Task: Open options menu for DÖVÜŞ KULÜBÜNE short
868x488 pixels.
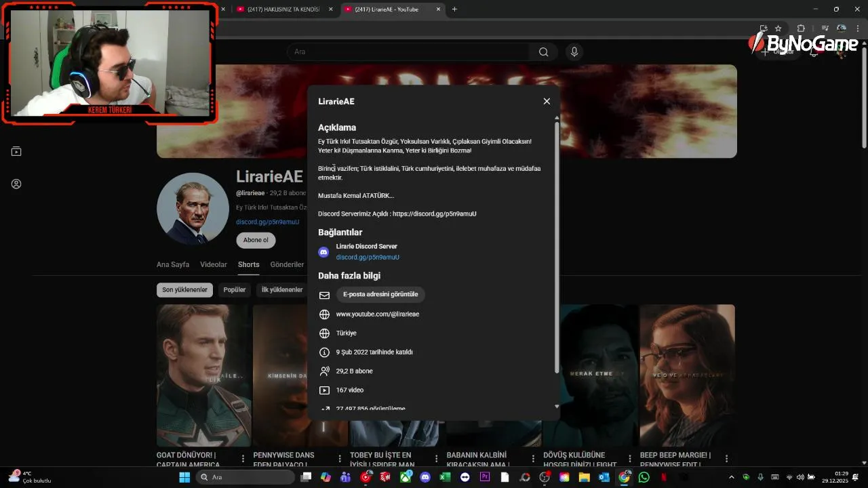Action: pyautogui.click(x=630, y=459)
